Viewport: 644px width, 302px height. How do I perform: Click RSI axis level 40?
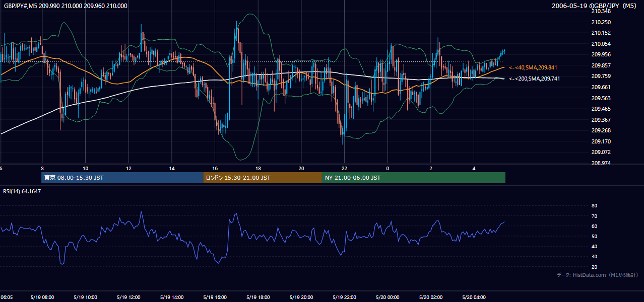[x=594, y=246]
